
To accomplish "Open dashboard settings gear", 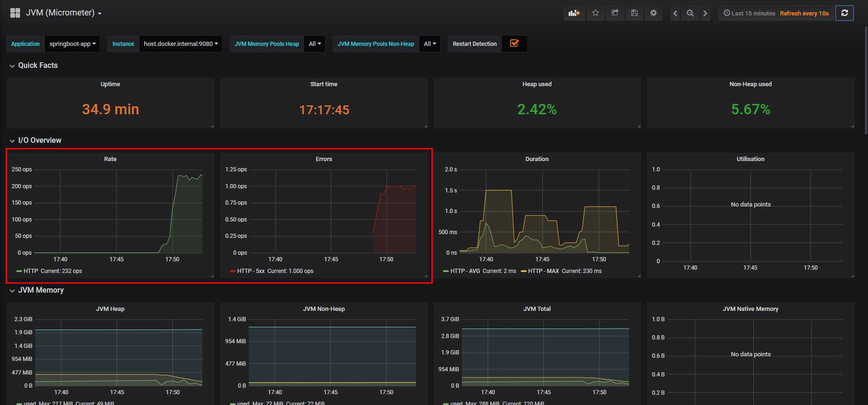I will pos(653,13).
